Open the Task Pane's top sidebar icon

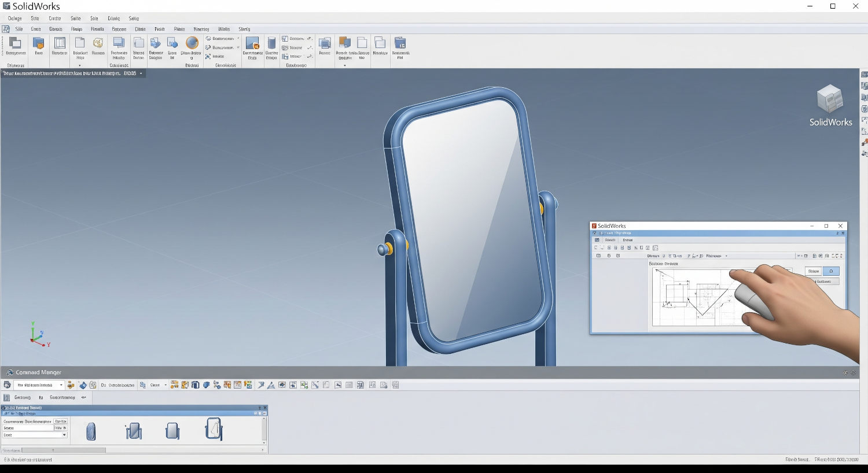tap(865, 74)
